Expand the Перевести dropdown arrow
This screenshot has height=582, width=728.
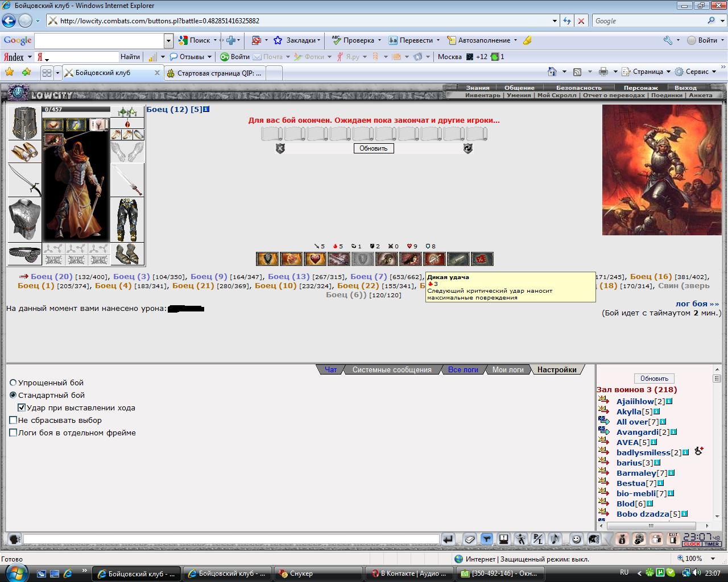click(x=438, y=40)
